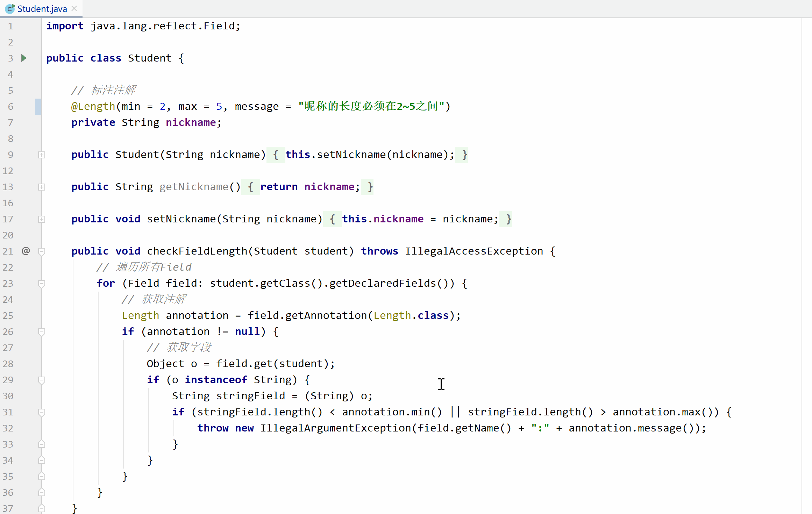Click the @ gutter icon beside checkFieldLength
Viewport: 812px width, 514px height.
tap(26, 251)
